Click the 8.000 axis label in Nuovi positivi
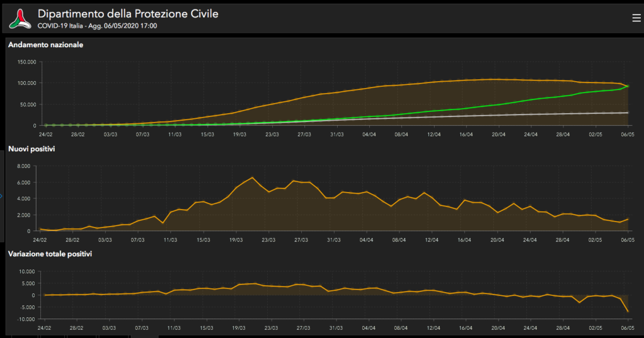The width and height of the screenshot is (644, 338). point(23,166)
